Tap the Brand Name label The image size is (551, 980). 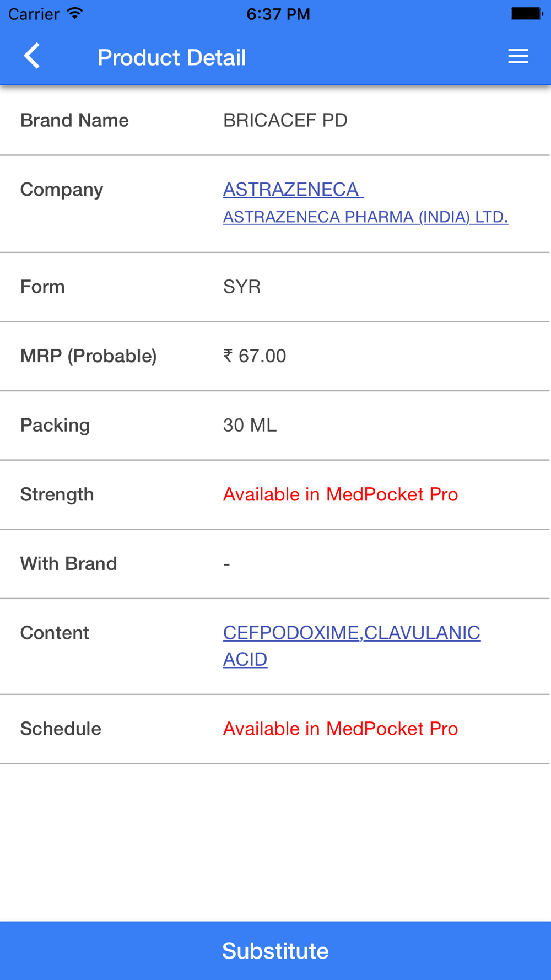[74, 120]
